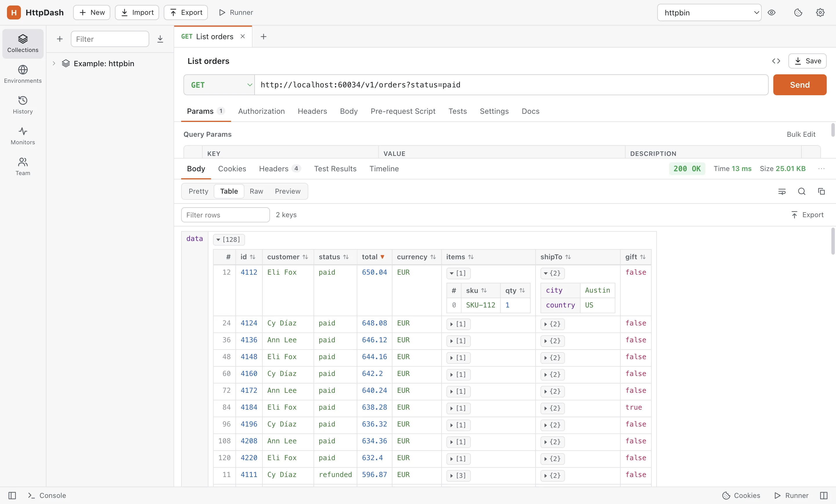Expand the shipTo {2} cell for order 4124

tap(552, 324)
